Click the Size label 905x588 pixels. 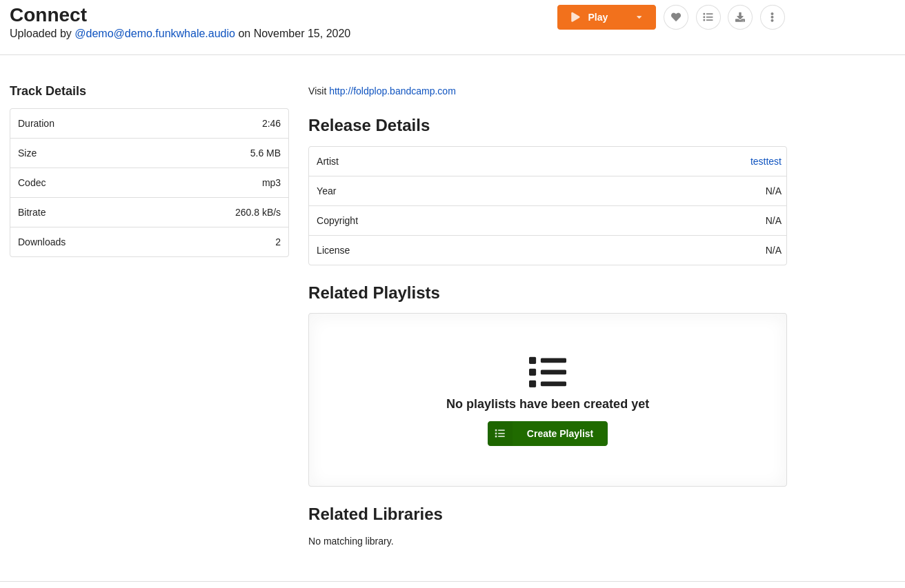pyautogui.click(x=27, y=153)
